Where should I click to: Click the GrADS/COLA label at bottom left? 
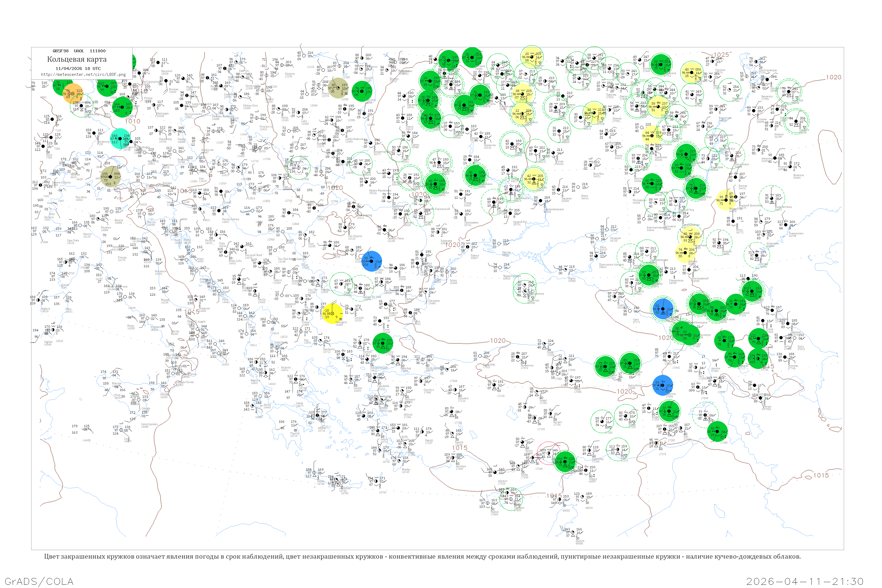[x=39, y=581]
